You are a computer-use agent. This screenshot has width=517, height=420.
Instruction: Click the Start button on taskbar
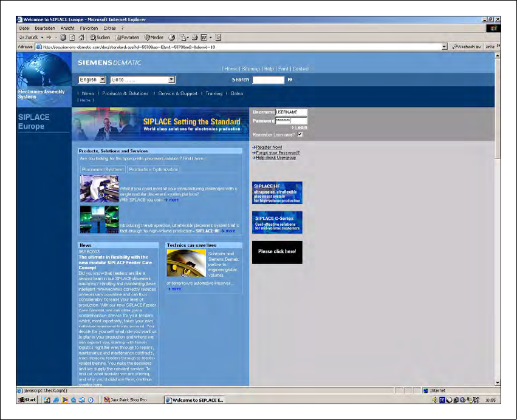pyautogui.click(x=27, y=400)
